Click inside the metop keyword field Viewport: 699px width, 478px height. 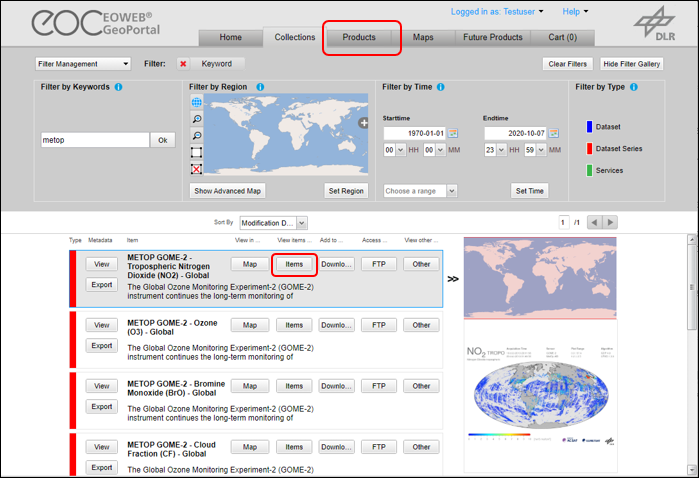(95, 140)
